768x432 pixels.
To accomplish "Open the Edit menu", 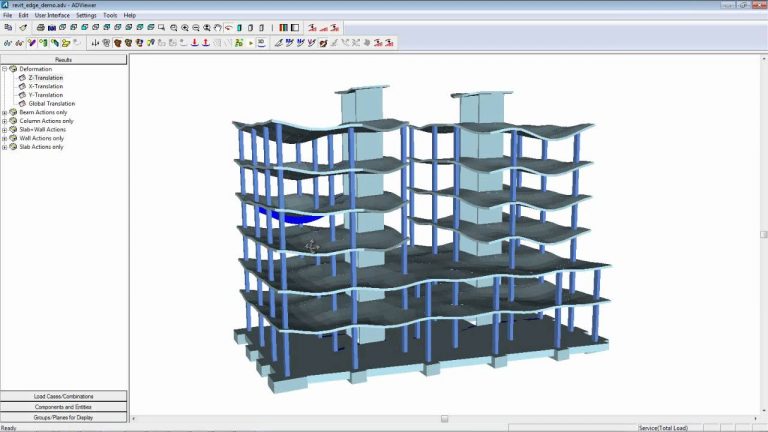I will pos(23,16).
